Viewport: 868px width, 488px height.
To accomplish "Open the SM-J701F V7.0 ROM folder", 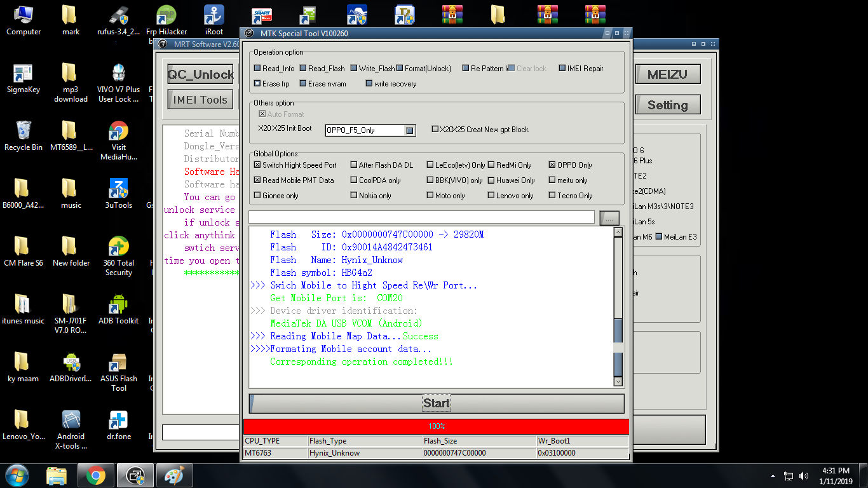I will 71,314.
